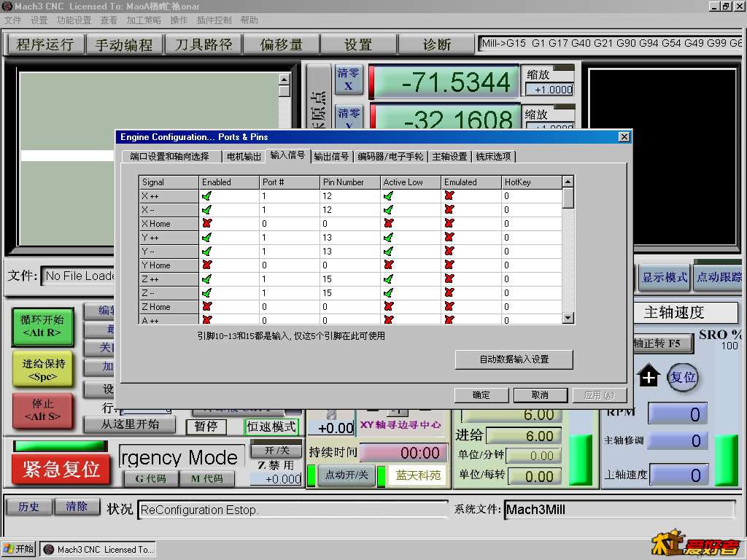This screenshot has height=560, width=747.
Task: Click Active Low red cross for Y Home
Action: (388, 265)
